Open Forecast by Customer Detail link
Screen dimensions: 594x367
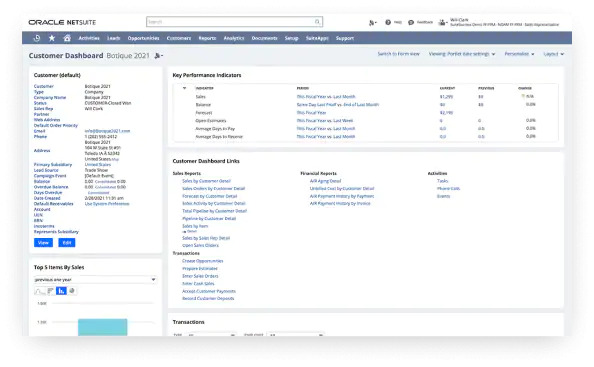pyautogui.click(x=209, y=196)
